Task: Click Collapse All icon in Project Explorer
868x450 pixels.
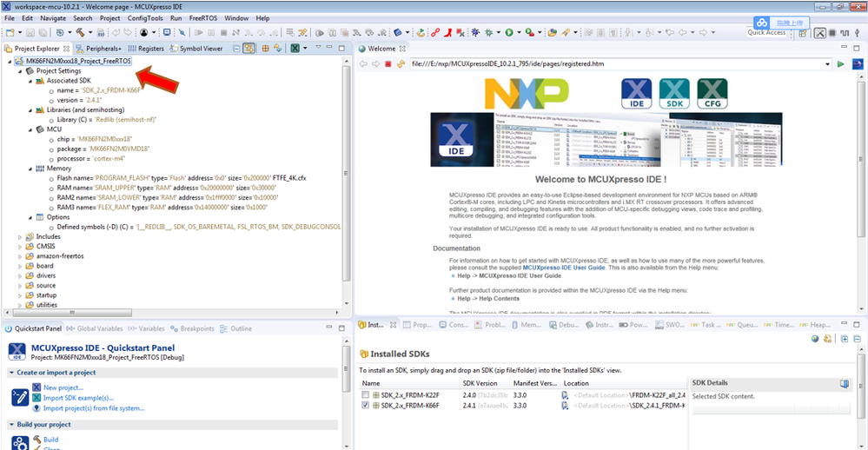Action: 236,49
